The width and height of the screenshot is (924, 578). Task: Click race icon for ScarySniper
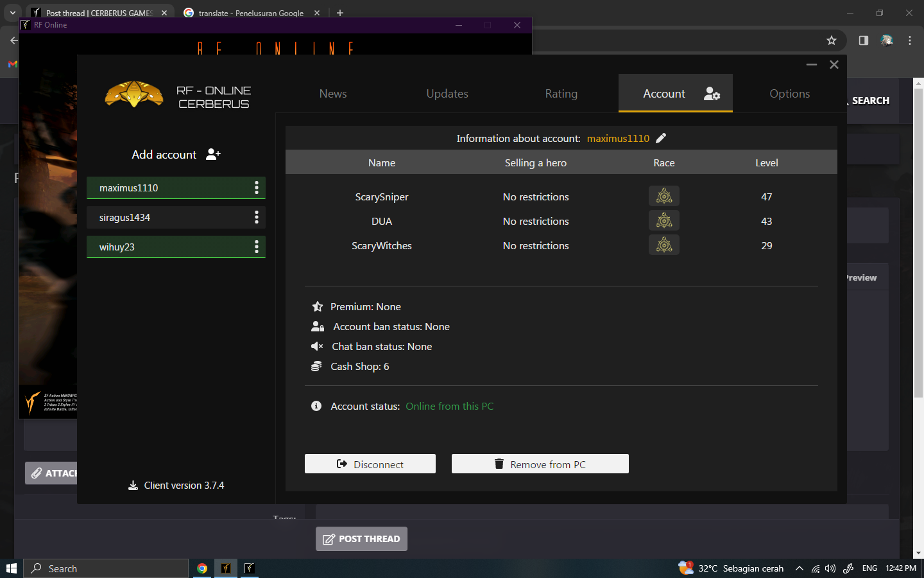coord(664,196)
